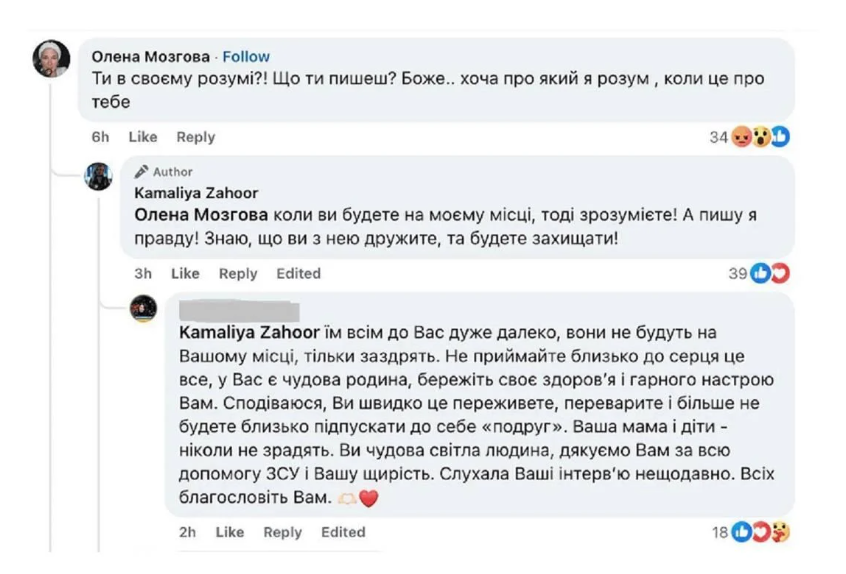View edit history of Kamaliya Zahoor's reply
This screenshot has height=574, width=846.
[x=298, y=273]
